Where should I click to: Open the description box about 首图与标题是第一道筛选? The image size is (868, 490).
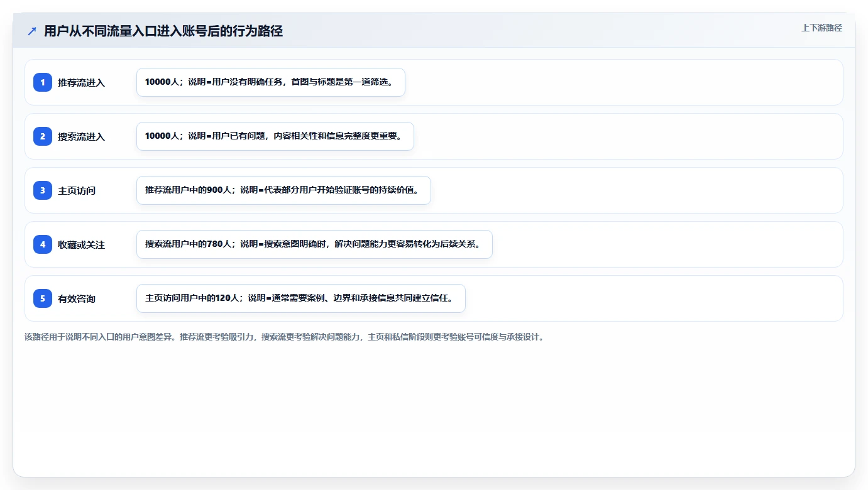(271, 82)
